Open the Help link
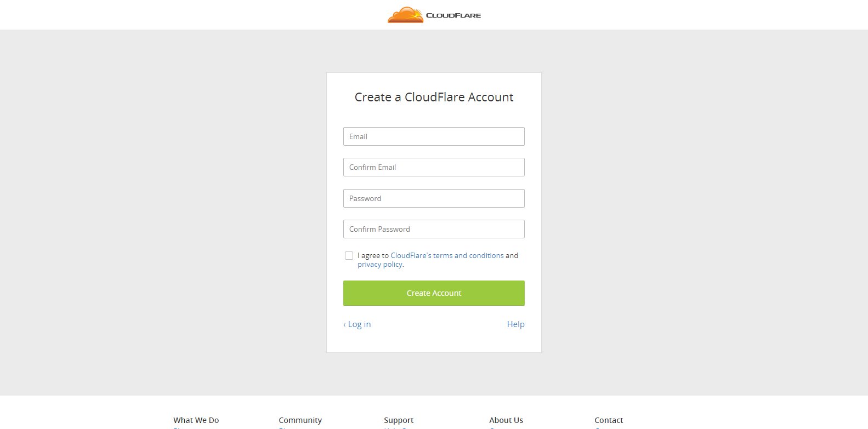This screenshot has height=429, width=868. pos(515,324)
